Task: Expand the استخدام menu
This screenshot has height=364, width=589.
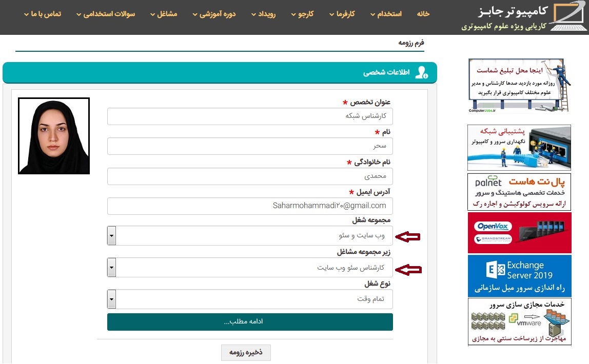Action: point(386,14)
